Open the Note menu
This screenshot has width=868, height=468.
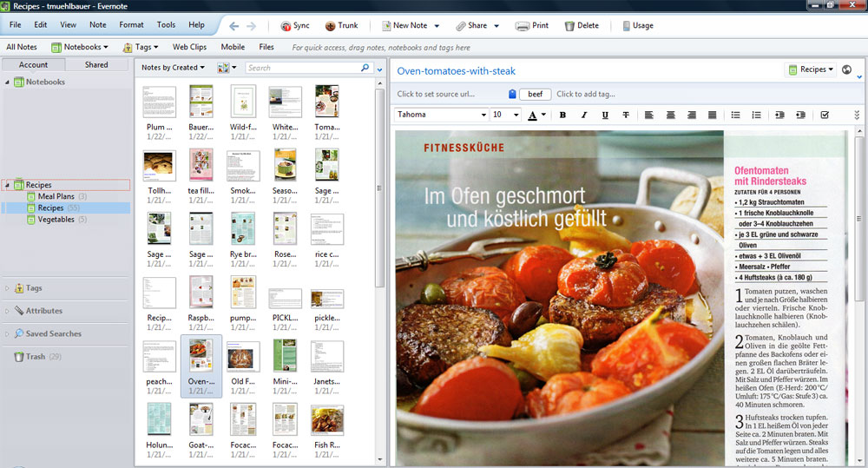pos(98,25)
